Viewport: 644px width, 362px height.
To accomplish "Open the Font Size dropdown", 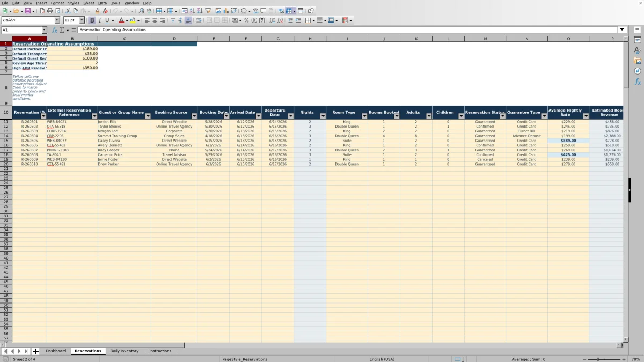I will [x=82, y=20].
